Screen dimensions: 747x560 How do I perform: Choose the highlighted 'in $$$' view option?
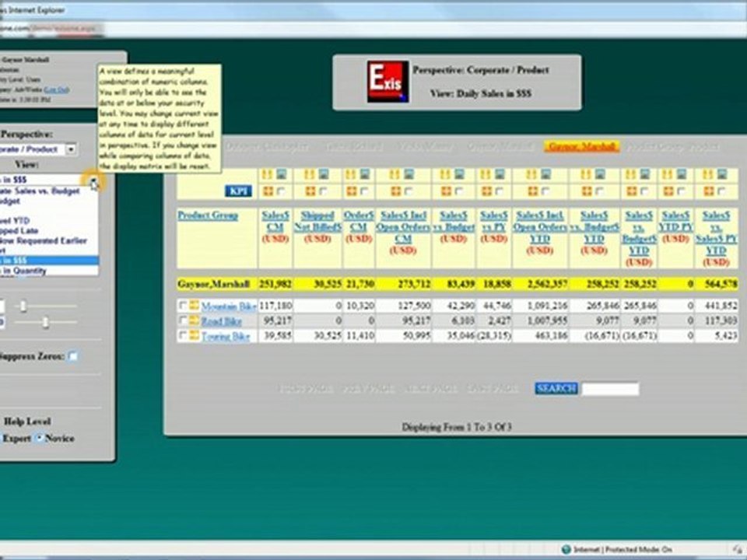49,261
